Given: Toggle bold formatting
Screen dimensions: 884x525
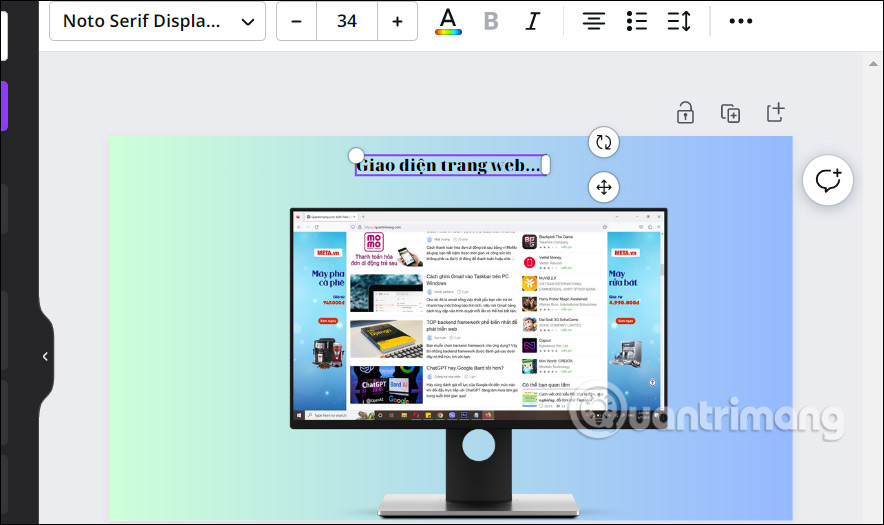Looking at the screenshot, I should tap(491, 21).
